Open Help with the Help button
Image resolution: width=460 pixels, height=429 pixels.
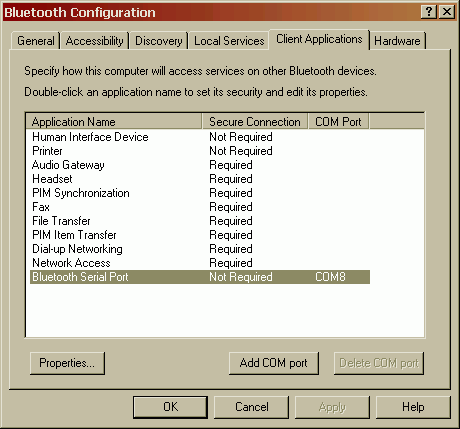[x=413, y=407]
